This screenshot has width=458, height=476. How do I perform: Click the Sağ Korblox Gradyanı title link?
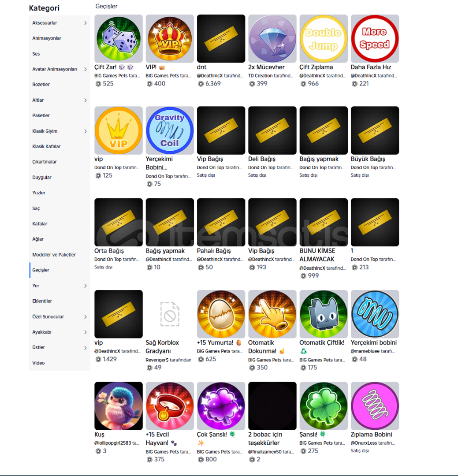coord(162,347)
